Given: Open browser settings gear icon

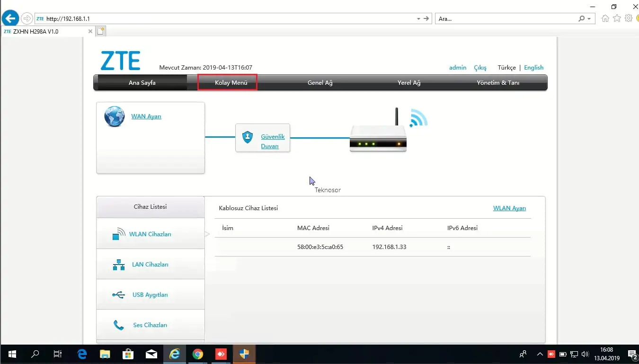Looking at the screenshot, I should pos(629,18).
